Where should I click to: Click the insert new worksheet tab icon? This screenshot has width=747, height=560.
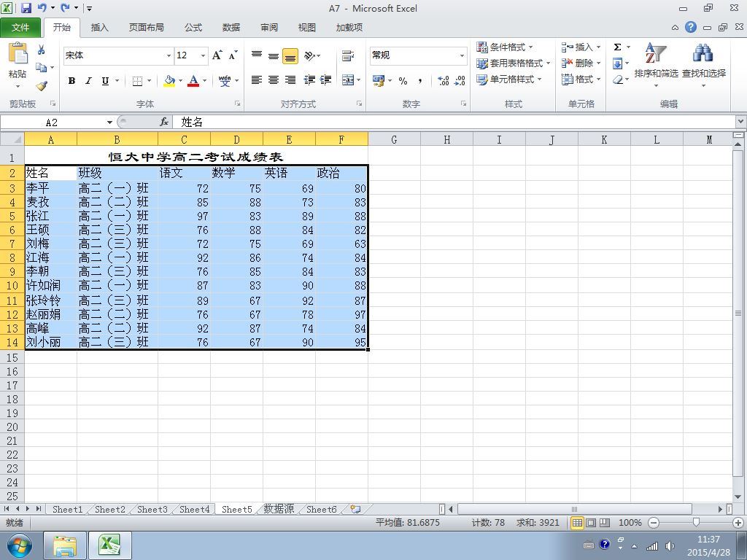355,509
